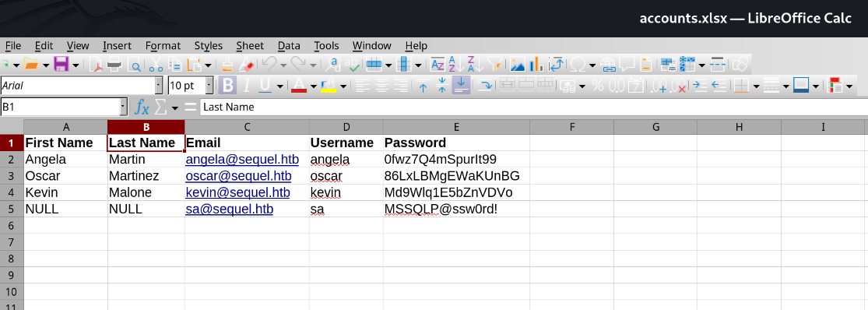868x310 pixels.
Task: Toggle Italic formatting button
Action: point(247,85)
